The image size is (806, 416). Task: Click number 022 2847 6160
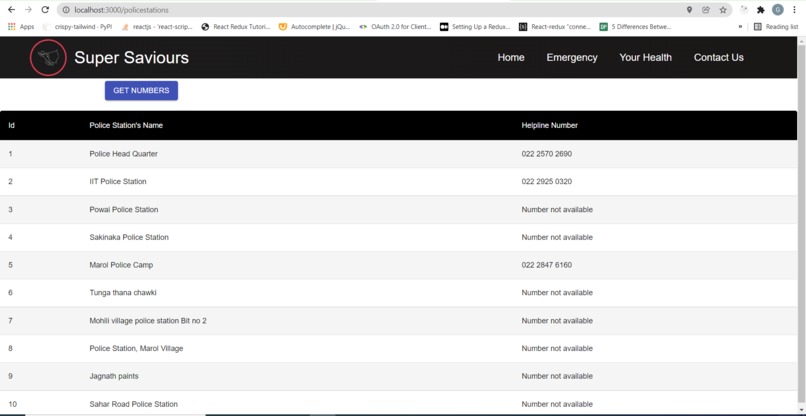(546, 265)
